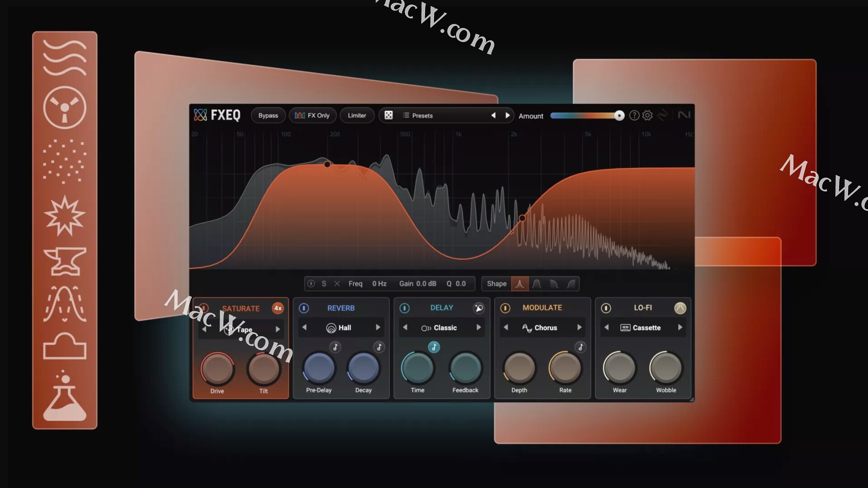Go to previous Lo-Fi type before Cassette
868x488 pixels.
point(607,327)
